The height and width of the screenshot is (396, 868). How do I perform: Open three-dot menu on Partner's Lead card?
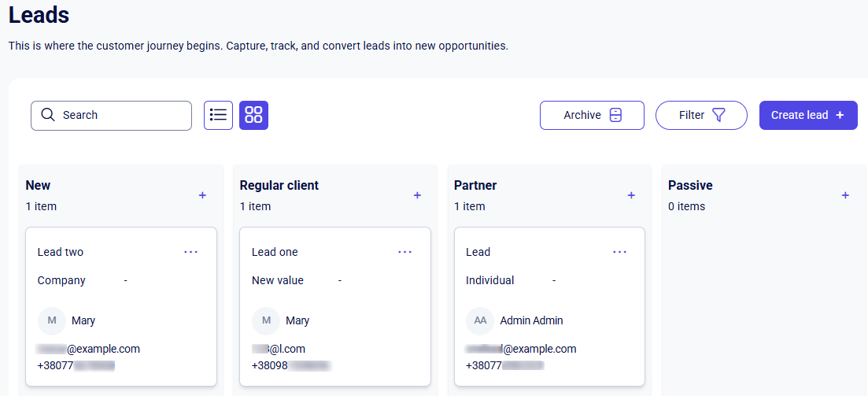point(619,252)
